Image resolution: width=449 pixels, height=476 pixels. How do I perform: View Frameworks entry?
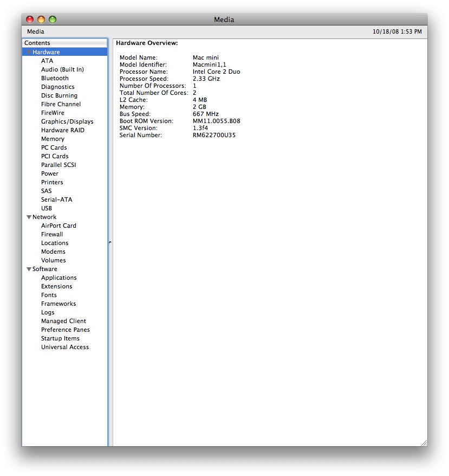click(58, 304)
